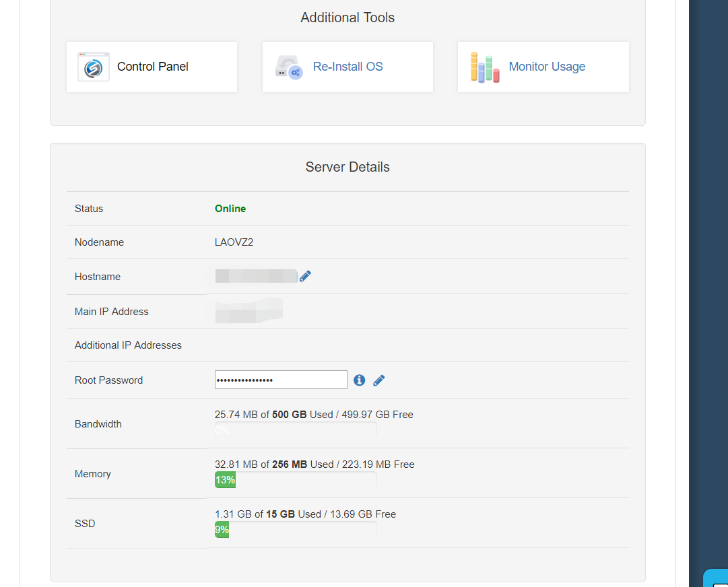Click the blurred Hostname value

[256, 276]
